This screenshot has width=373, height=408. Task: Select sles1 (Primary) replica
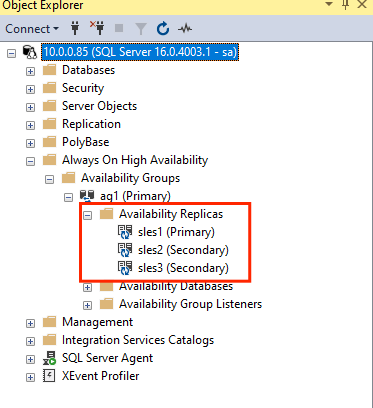tap(176, 232)
